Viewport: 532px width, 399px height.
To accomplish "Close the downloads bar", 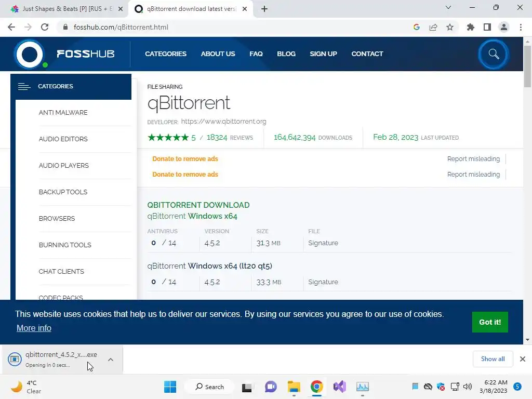I will pyautogui.click(x=523, y=359).
